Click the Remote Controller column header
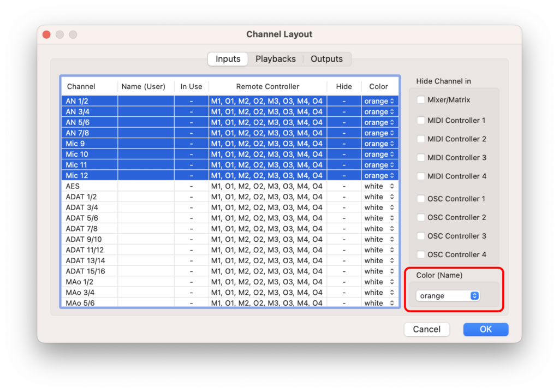 (267, 86)
